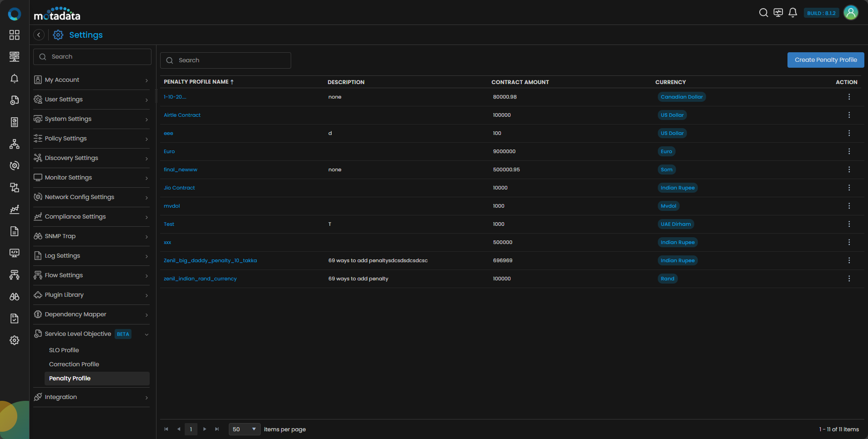Open three-dot menu for Jio Contract row

point(849,188)
